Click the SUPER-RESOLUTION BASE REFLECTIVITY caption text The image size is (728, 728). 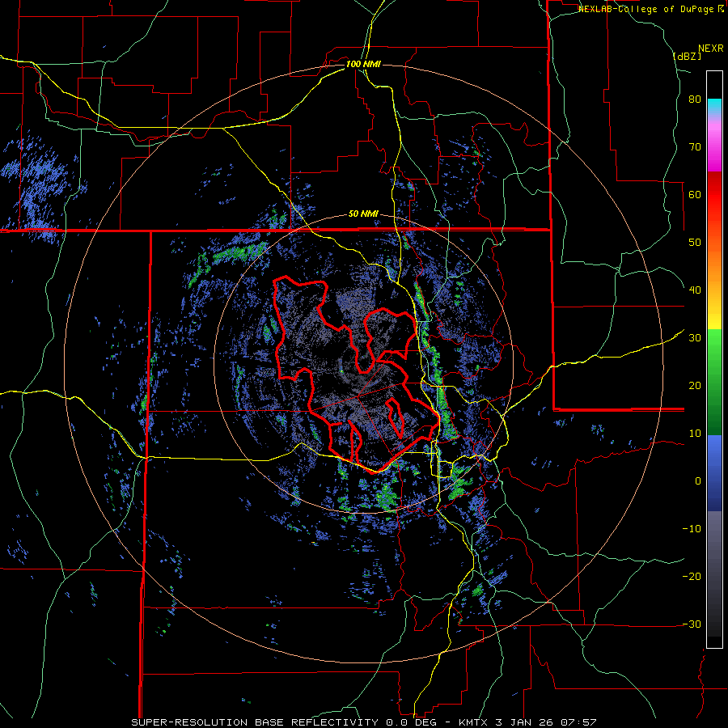(255, 722)
